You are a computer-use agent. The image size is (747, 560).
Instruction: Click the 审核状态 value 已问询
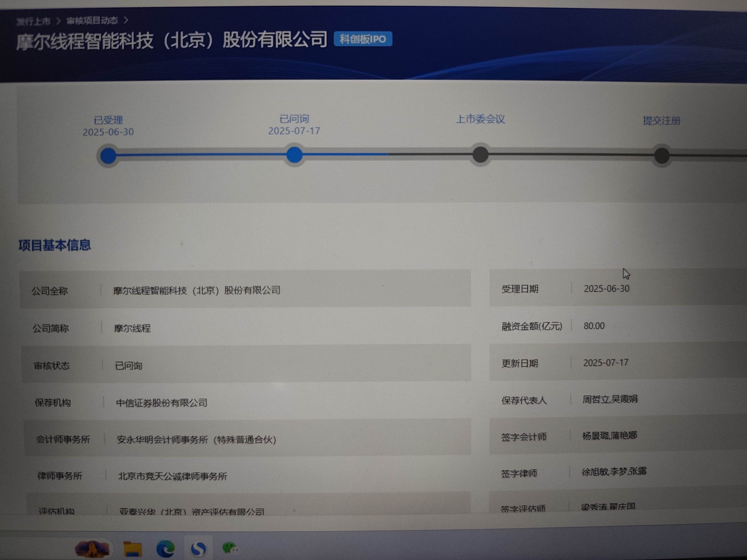tap(129, 366)
